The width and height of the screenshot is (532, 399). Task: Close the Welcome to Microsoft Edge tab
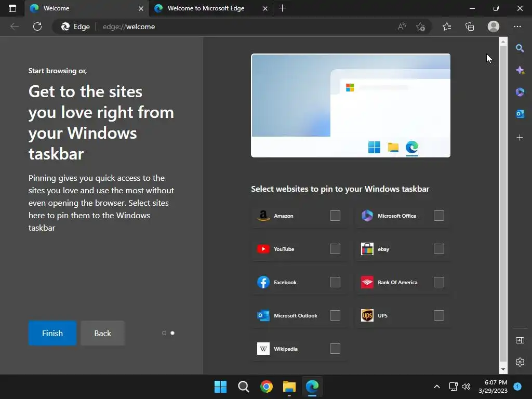point(265,8)
